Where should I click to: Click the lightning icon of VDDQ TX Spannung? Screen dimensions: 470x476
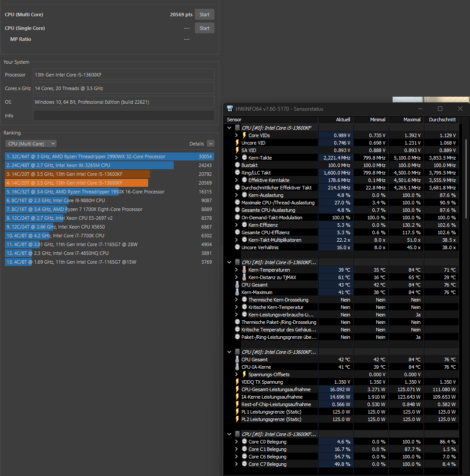(x=237, y=382)
